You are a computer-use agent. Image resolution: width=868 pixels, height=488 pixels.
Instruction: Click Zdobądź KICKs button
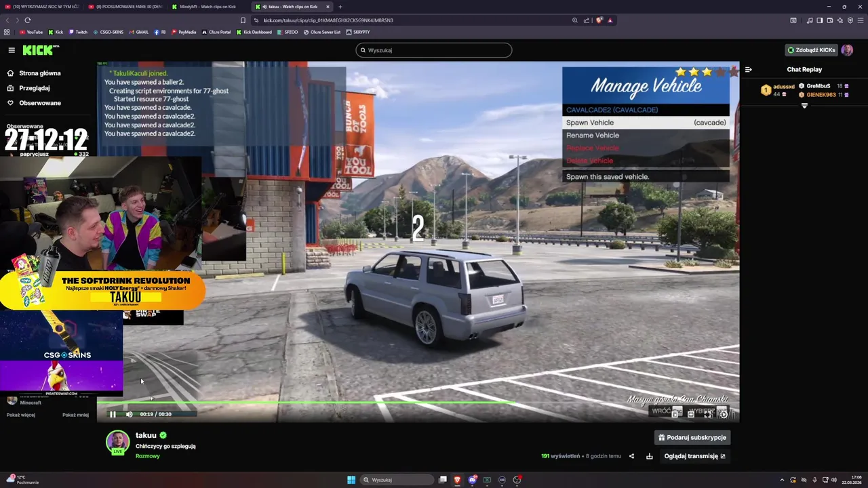tap(811, 50)
